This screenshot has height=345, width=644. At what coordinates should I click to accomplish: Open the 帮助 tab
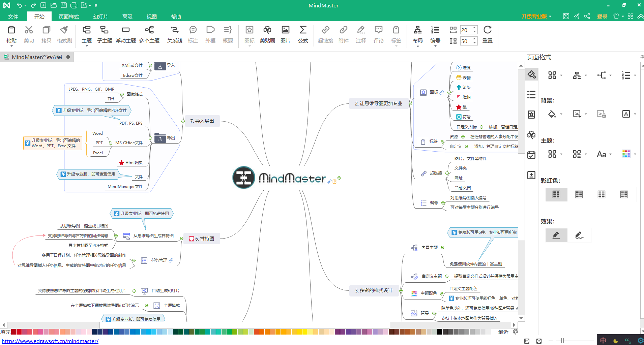pyautogui.click(x=176, y=17)
